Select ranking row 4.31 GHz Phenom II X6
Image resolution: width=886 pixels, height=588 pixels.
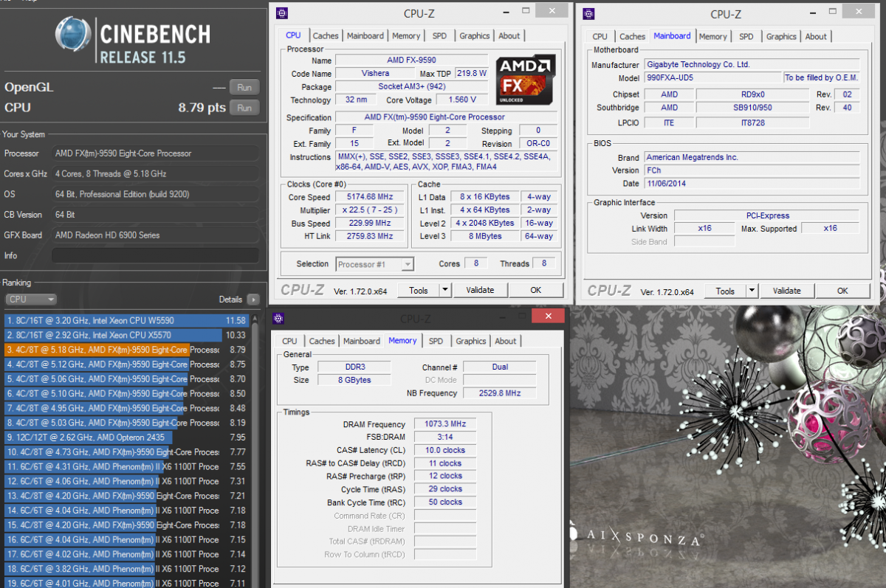(126, 466)
